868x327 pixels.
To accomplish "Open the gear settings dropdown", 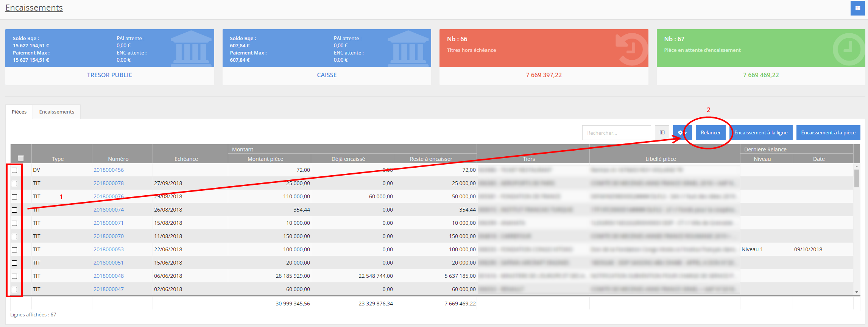I will [682, 132].
